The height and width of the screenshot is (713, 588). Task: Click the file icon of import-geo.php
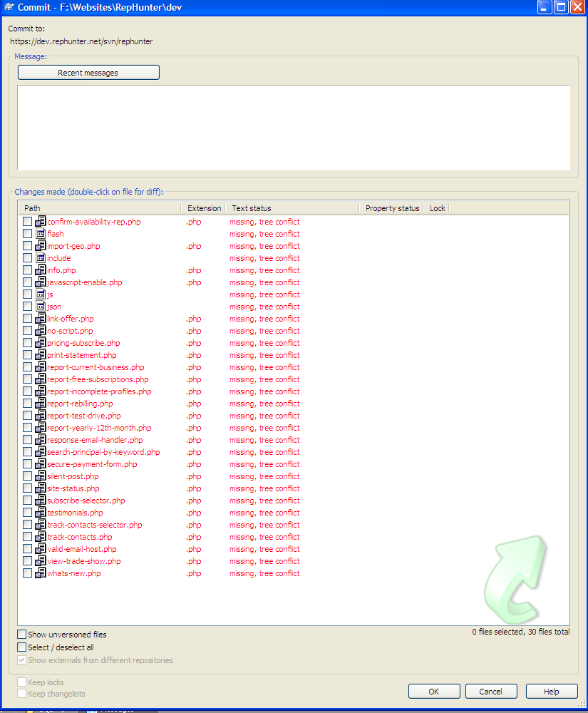click(x=41, y=246)
